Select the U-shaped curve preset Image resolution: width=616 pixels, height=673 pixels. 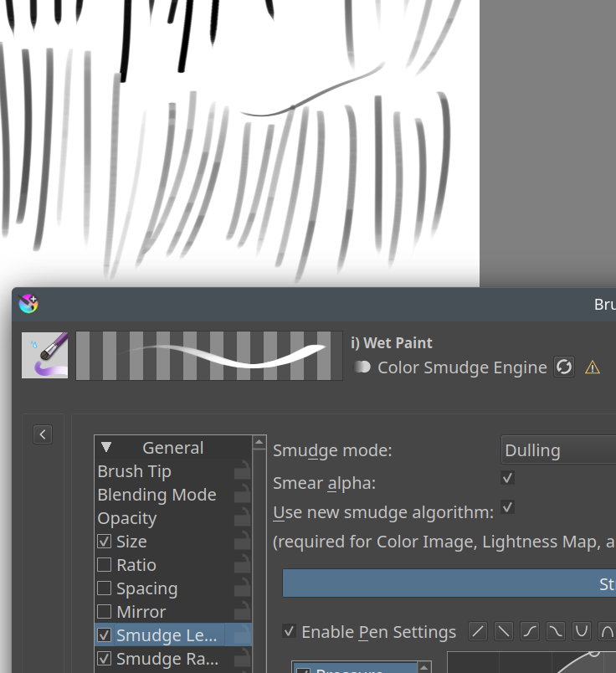click(581, 631)
